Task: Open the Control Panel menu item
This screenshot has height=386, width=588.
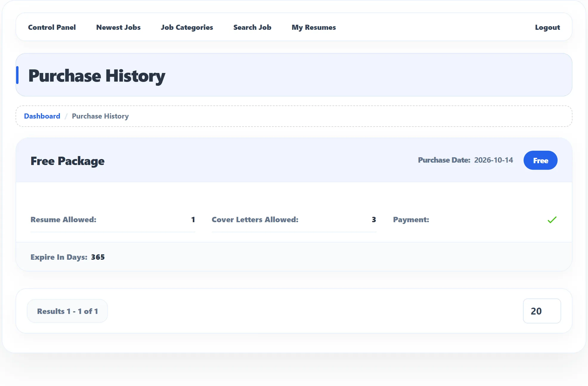Action: click(x=52, y=27)
